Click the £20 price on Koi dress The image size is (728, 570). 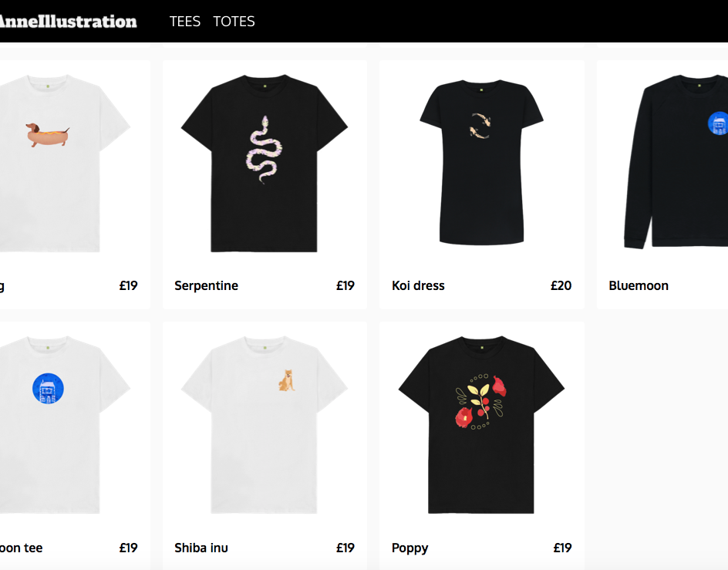coord(561,285)
